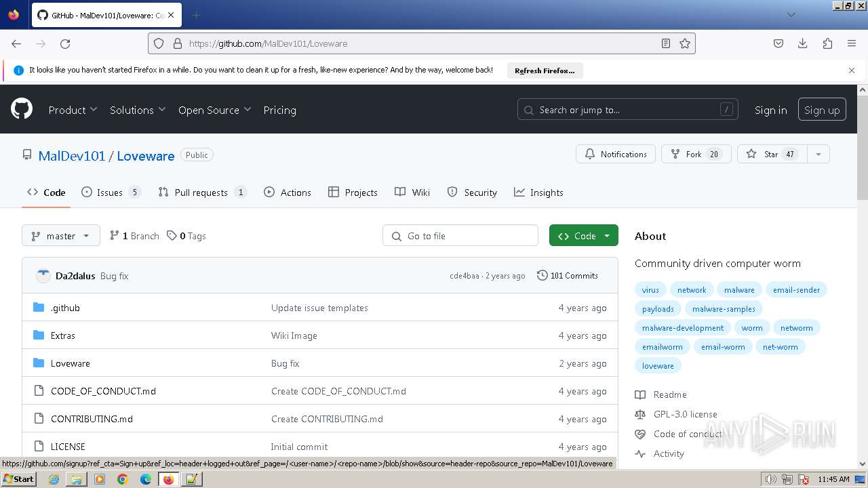
Task: Open a new browser tab
Action: click(x=196, y=15)
